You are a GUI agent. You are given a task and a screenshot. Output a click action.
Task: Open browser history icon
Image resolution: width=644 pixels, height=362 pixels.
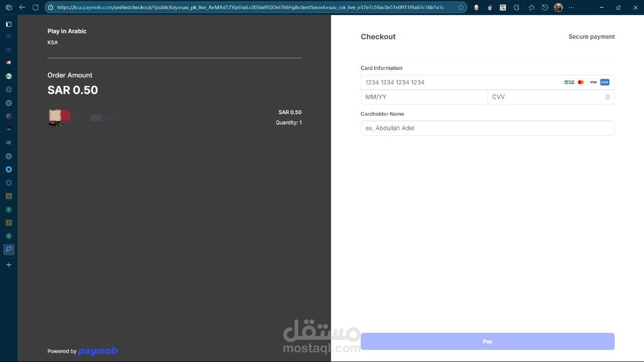545,8
